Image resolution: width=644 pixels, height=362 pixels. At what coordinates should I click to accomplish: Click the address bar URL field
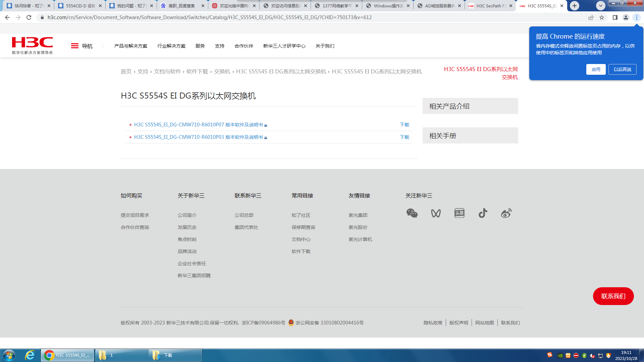(210, 17)
